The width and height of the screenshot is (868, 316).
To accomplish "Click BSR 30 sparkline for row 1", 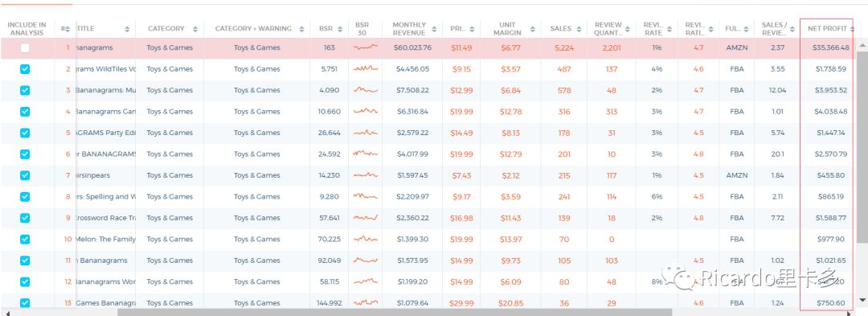I will pyautogui.click(x=366, y=47).
